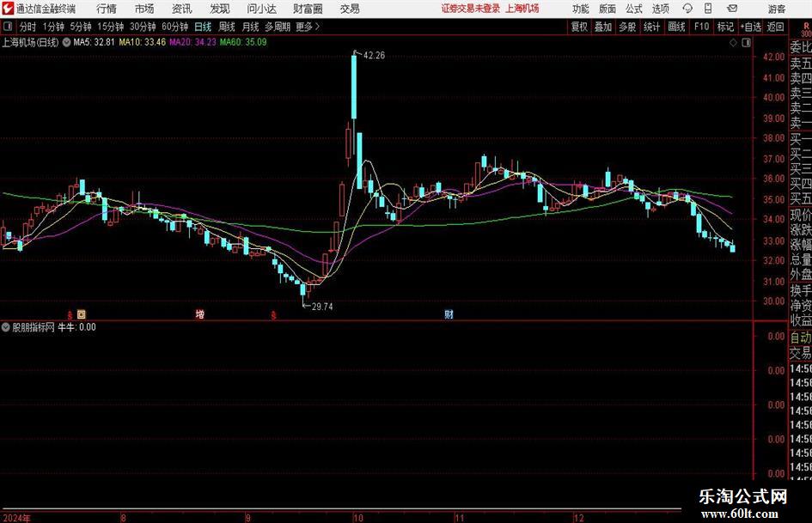Open the 财富圈 menu

(x=308, y=9)
